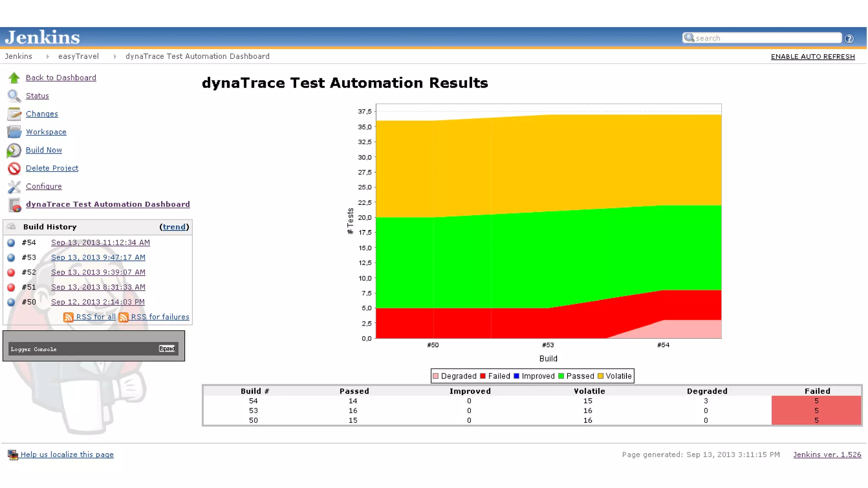This screenshot has height=488, width=868.
Task: Enable auto refresh
Action: tap(812, 57)
